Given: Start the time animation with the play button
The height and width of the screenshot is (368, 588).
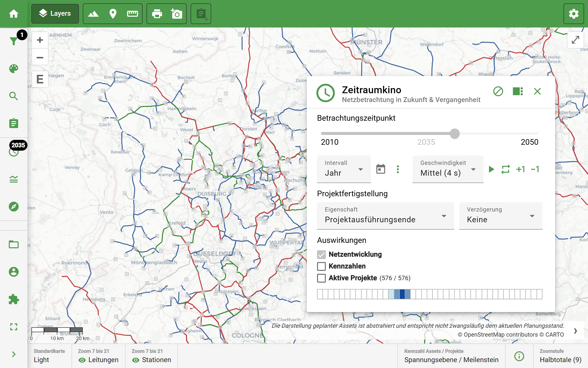Looking at the screenshot, I should (x=491, y=169).
